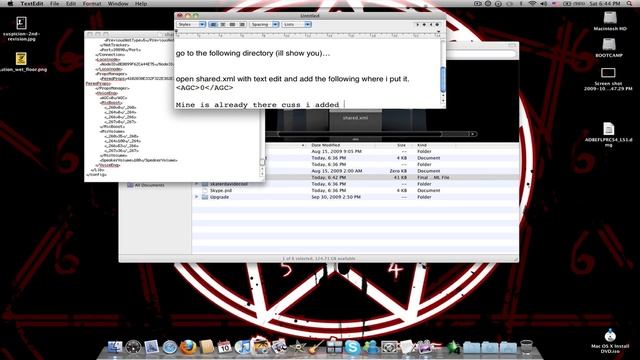
Task: Open the Lists dropdown in TextEdit
Action: click(x=297, y=24)
